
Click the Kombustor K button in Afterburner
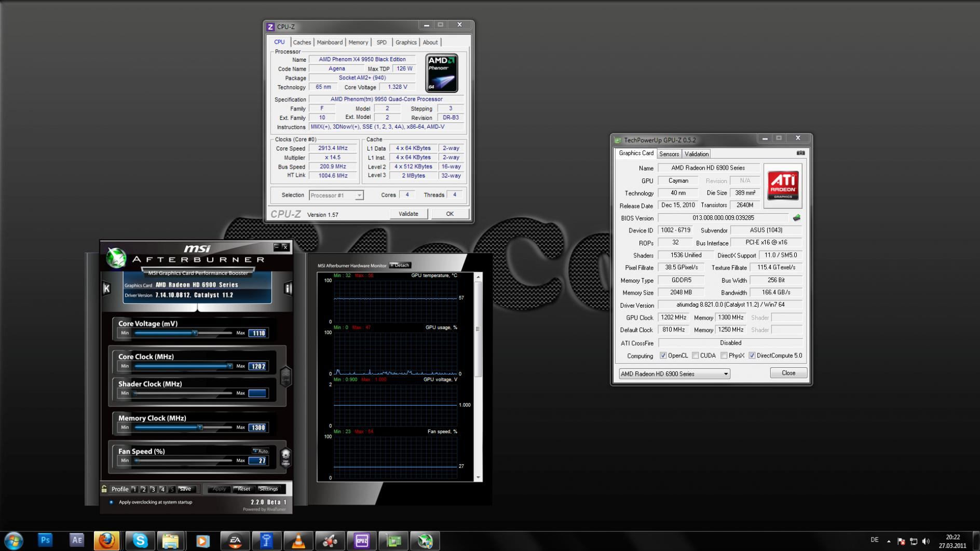106,288
